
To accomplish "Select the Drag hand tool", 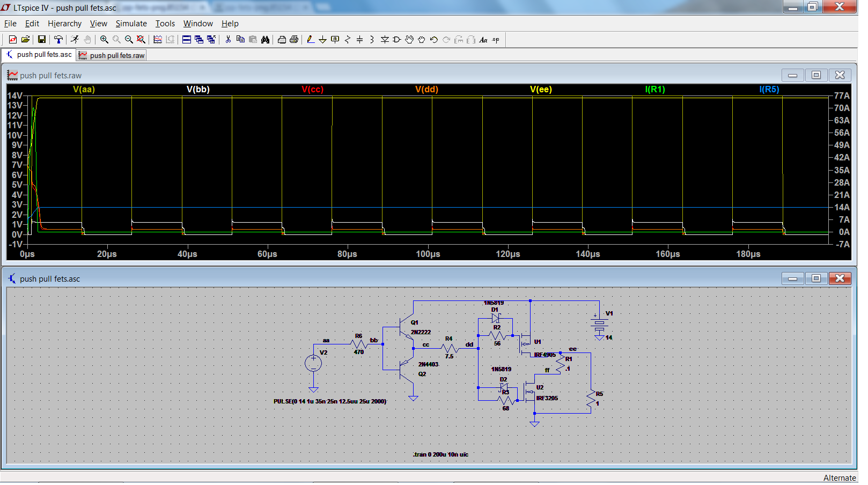I will coord(422,40).
